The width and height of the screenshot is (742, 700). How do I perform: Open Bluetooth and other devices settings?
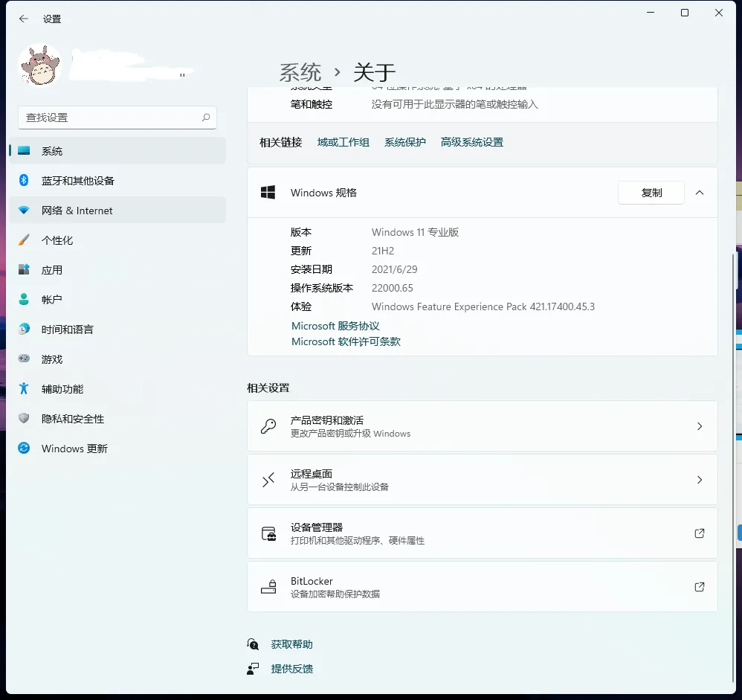[78, 181]
